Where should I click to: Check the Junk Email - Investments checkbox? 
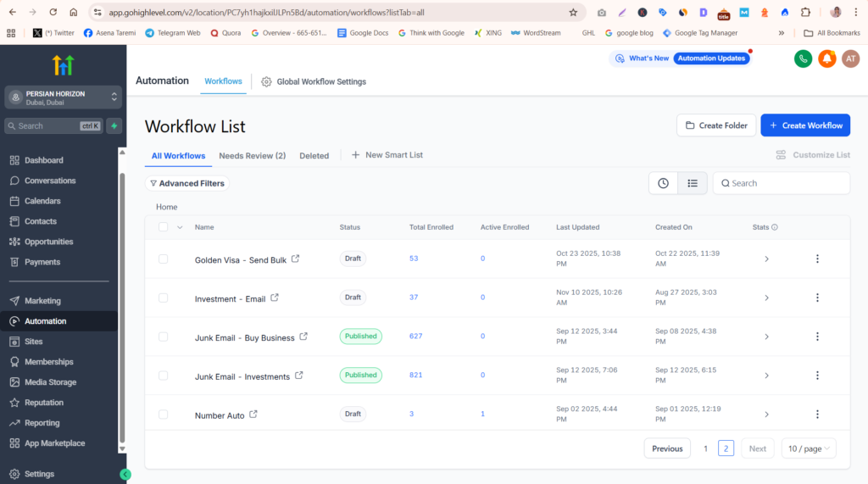coord(163,375)
